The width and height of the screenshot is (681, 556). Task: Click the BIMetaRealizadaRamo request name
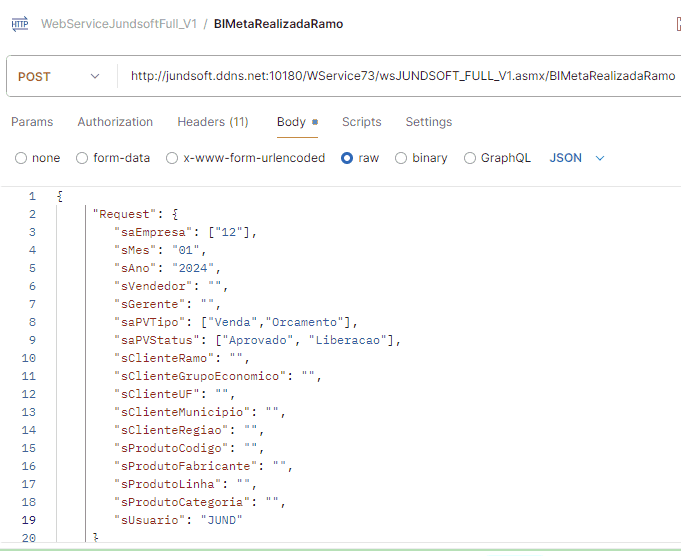pyautogui.click(x=278, y=24)
